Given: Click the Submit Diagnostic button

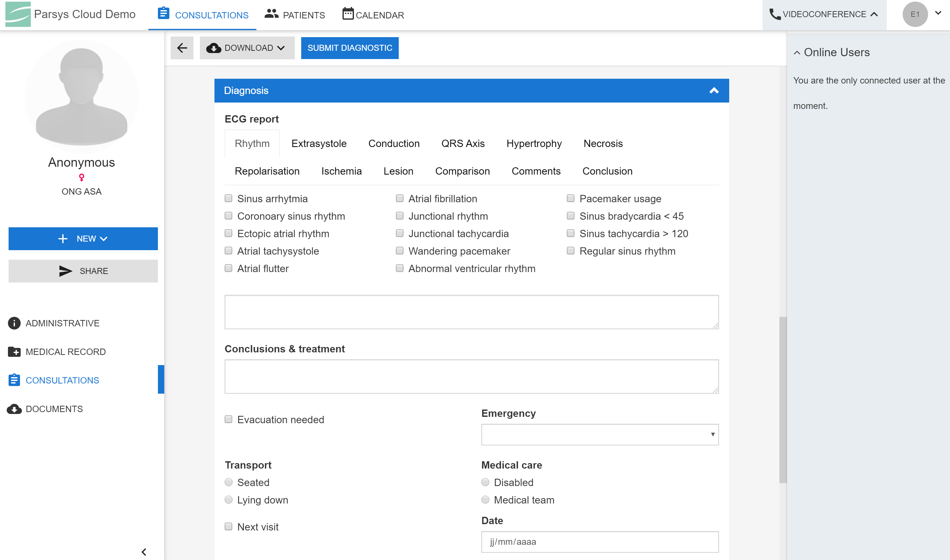Looking at the screenshot, I should [x=349, y=48].
